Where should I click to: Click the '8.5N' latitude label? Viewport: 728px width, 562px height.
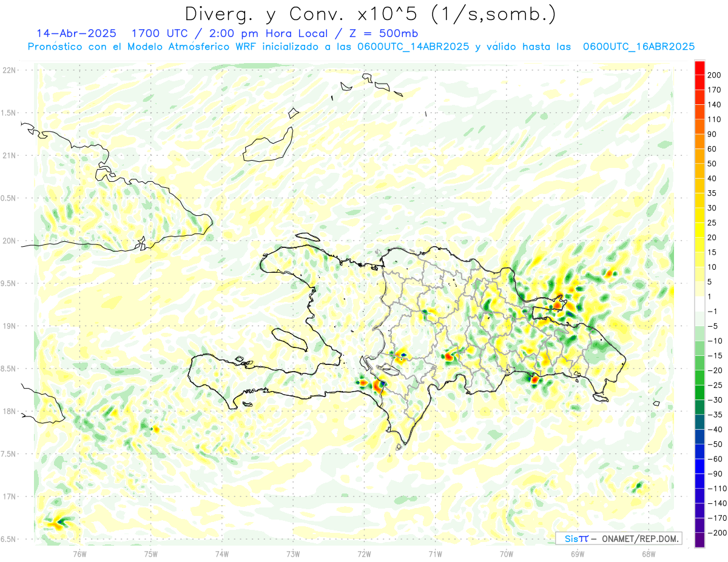pyautogui.click(x=9, y=369)
